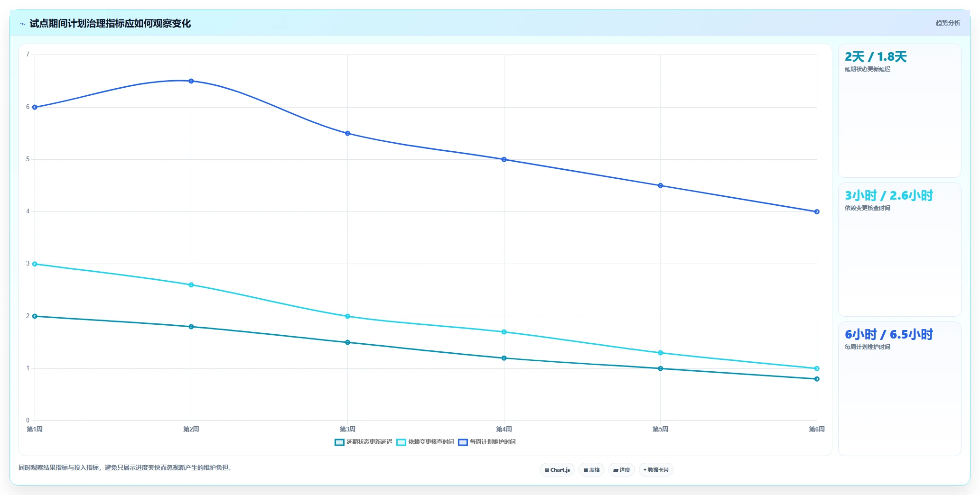Toggle 延期状态更新延迟 series in legend

pos(364,442)
